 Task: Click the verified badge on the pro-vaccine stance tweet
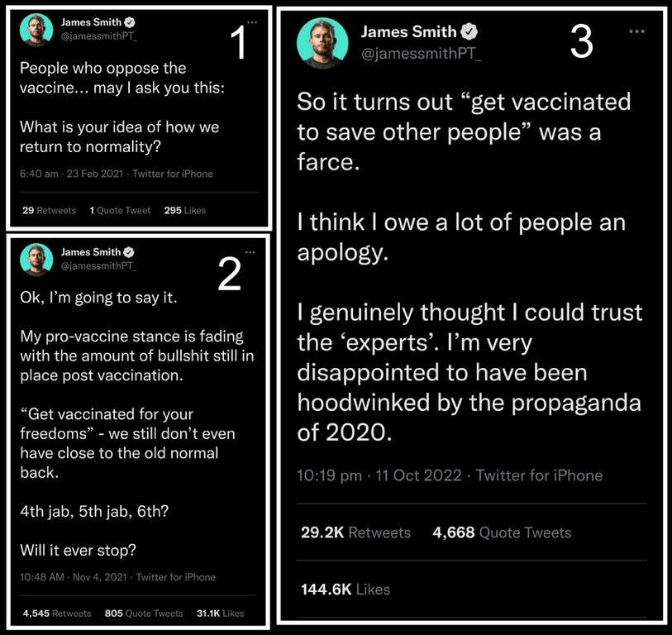127,251
